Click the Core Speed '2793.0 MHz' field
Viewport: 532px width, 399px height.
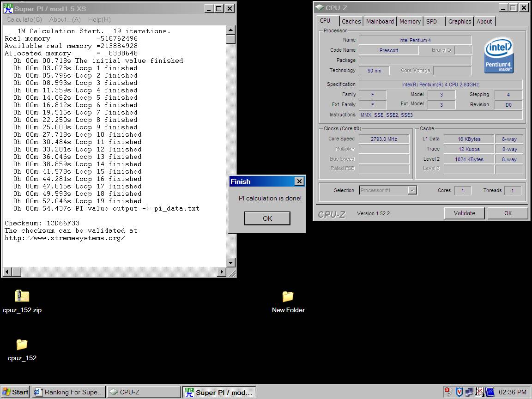point(384,139)
